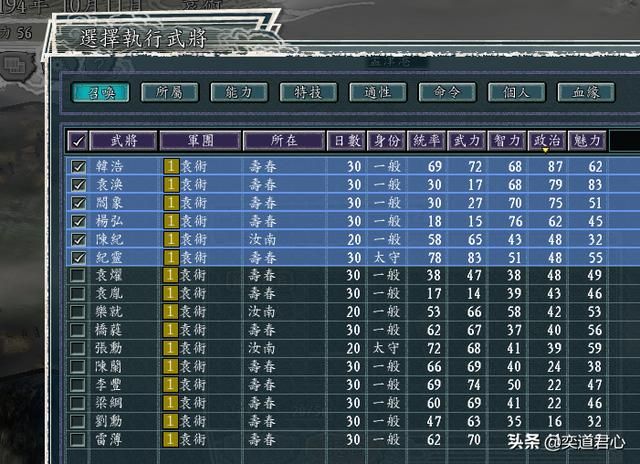Click the legion badge in 張勳 row
This screenshot has width=640, height=464.
[171, 348]
